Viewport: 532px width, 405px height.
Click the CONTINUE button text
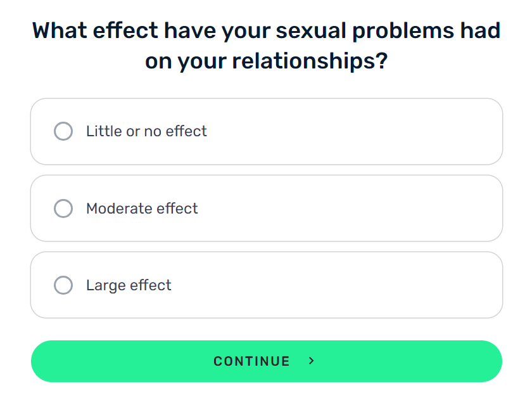tap(252, 361)
